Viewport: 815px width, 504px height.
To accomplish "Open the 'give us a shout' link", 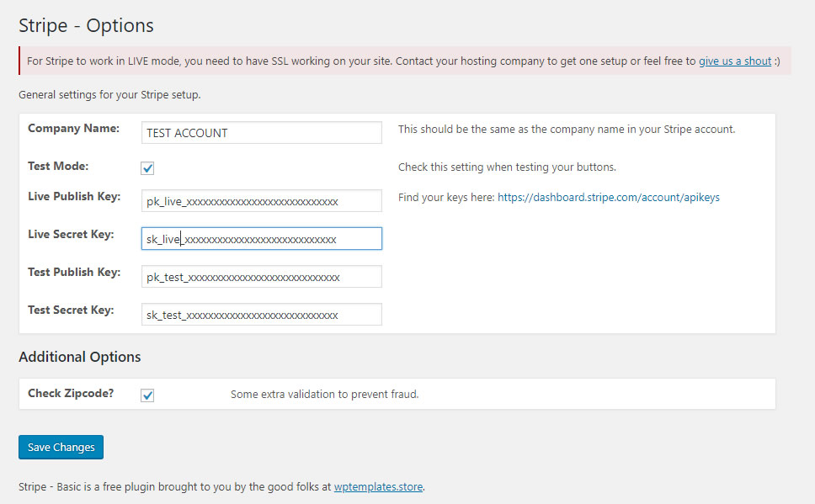I will [734, 61].
